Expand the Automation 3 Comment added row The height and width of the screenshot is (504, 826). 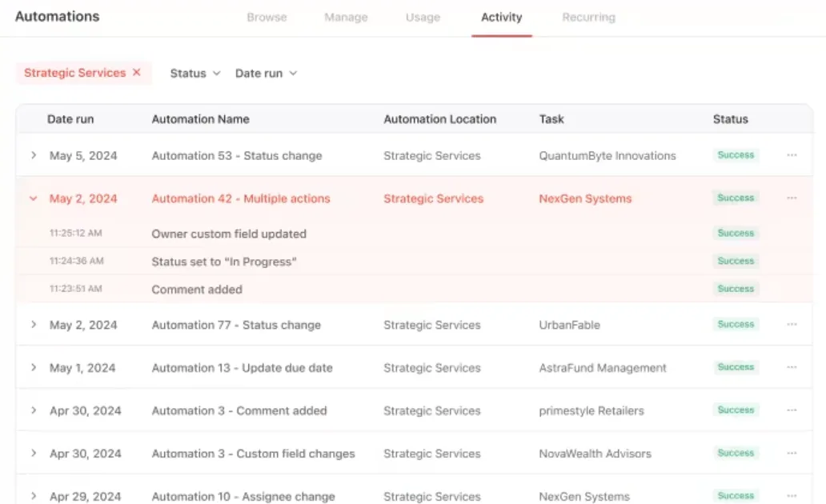coord(33,410)
